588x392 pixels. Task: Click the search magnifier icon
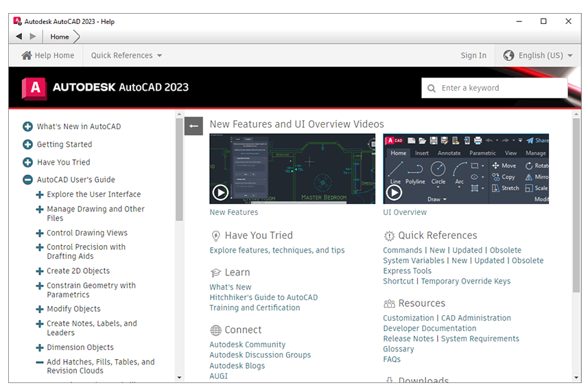tap(432, 88)
